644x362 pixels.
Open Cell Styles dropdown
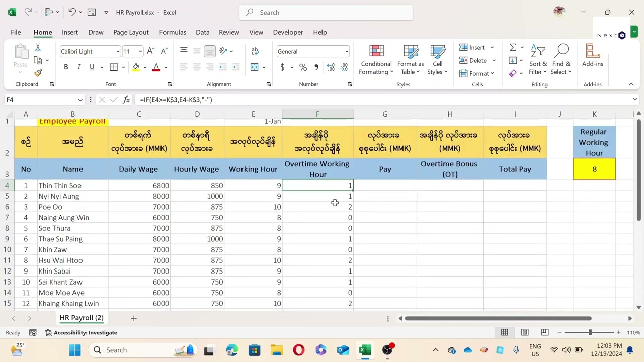tap(437, 60)
